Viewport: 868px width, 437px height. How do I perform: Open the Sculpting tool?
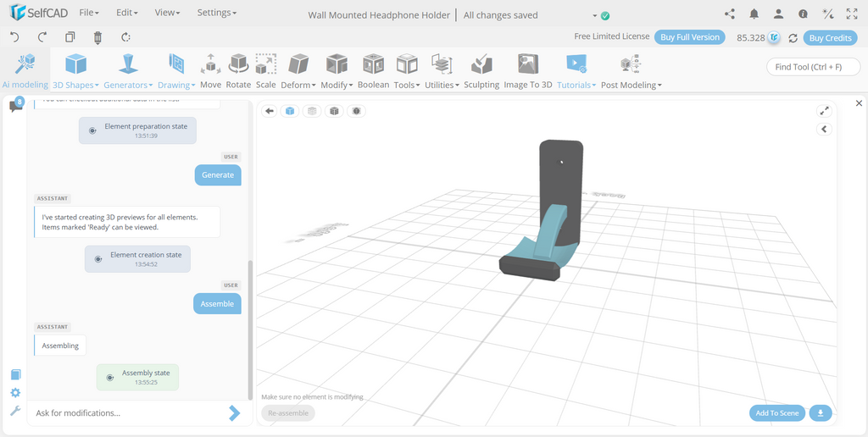tap(481, 71)
